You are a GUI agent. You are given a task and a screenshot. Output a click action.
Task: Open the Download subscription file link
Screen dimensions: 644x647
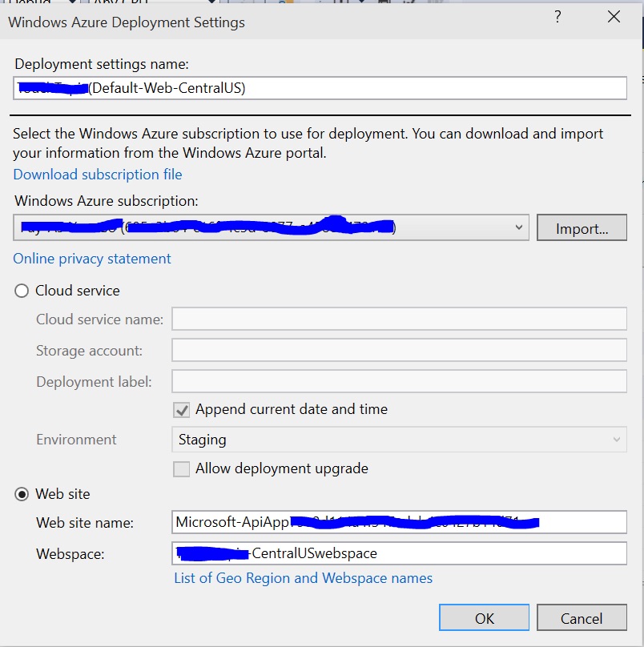pos(98,175)
